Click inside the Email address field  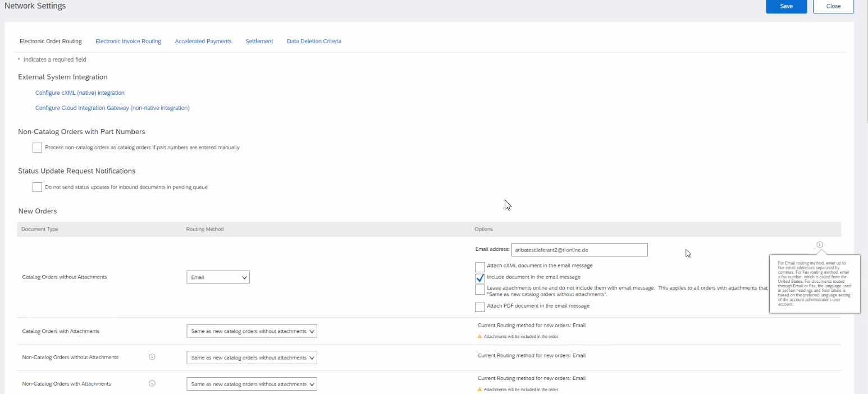(x=579, y=249)
